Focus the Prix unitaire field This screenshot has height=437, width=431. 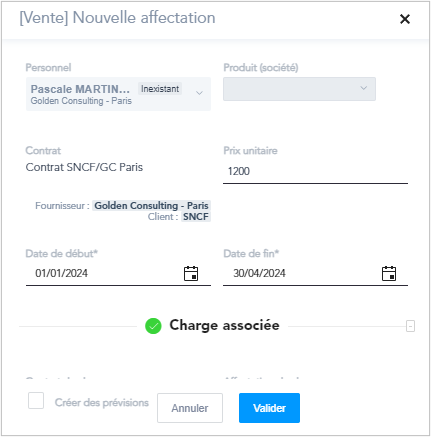[315, 171]
